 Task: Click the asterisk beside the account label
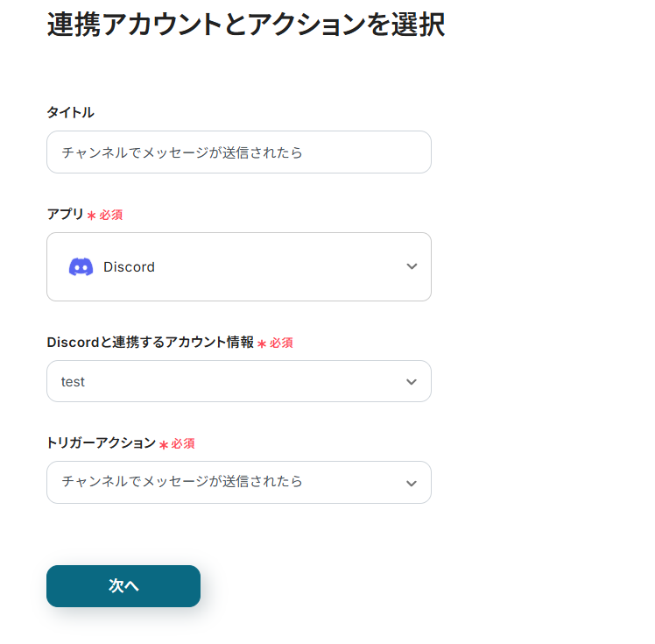pyautogui.click(x=262, y=344)
